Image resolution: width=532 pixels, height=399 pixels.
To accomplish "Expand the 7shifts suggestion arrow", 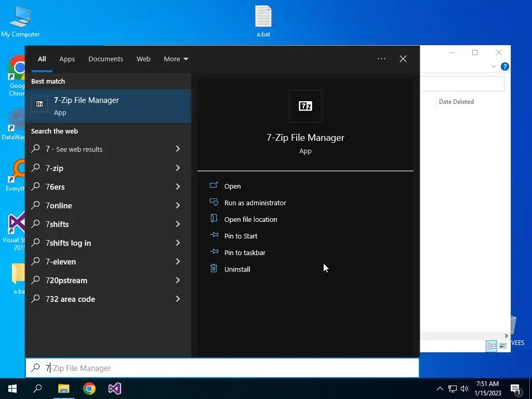I will point(178,223).
